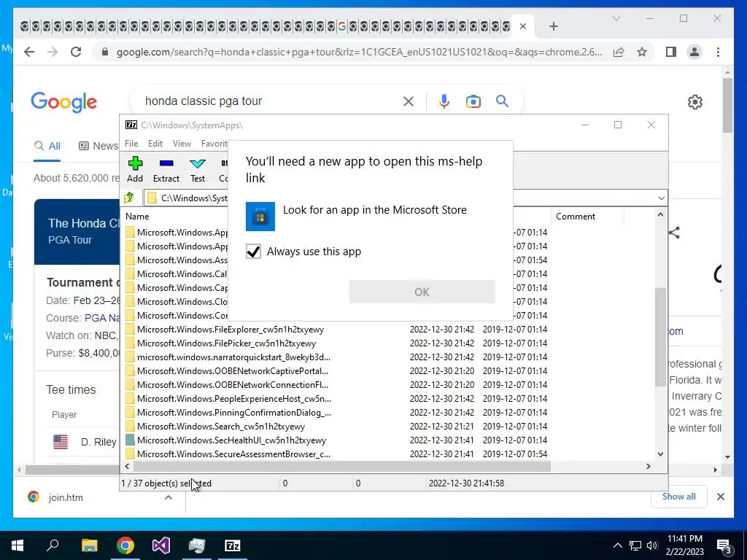Open the join.htm downloaded file
The image size is (747, 560).
click(x=65, y=497)
